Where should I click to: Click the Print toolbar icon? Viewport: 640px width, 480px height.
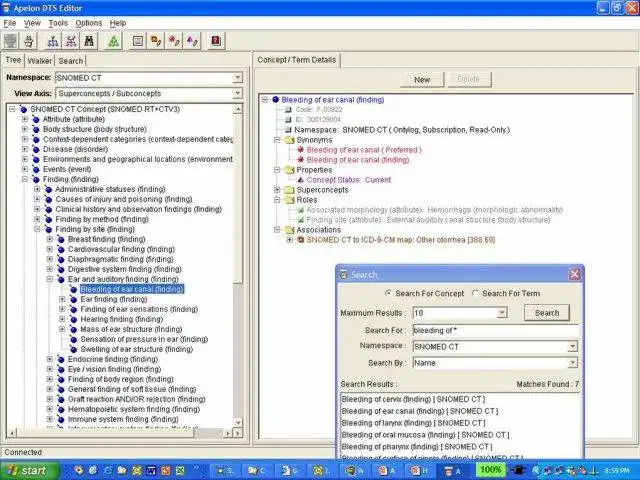pyautogui.click(x=29, y=41)
